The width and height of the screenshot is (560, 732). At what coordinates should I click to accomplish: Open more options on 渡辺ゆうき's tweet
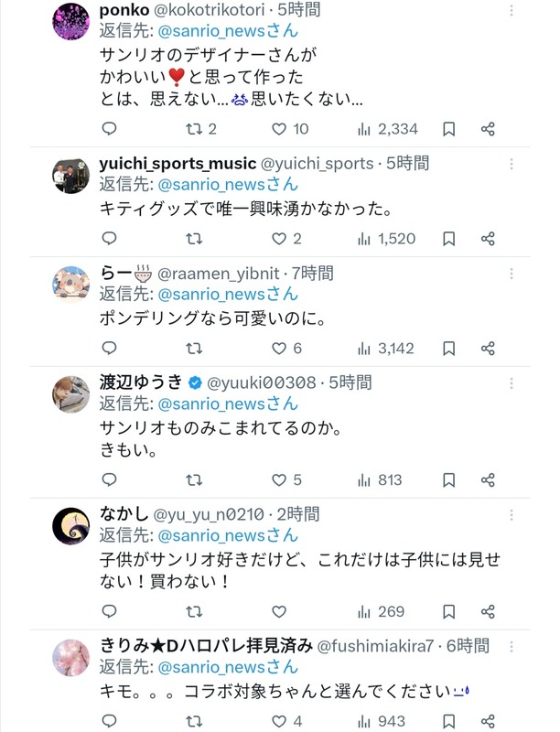click(x=512, y=383)
